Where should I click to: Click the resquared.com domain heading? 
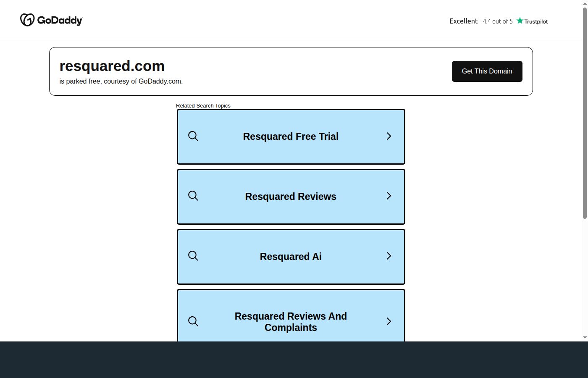112,66
